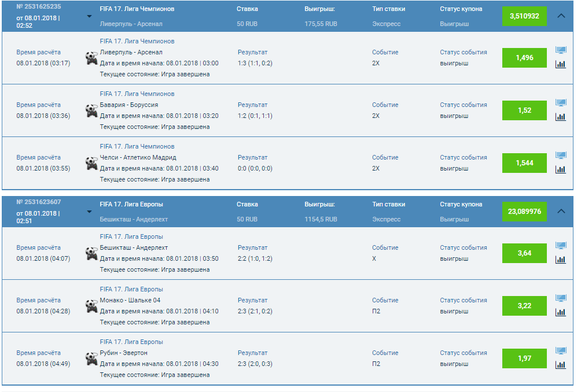Open dropdown arrow next to coupon 2531623607 date
The width and height of the screenshot is (581, 392).
point(89,212)
